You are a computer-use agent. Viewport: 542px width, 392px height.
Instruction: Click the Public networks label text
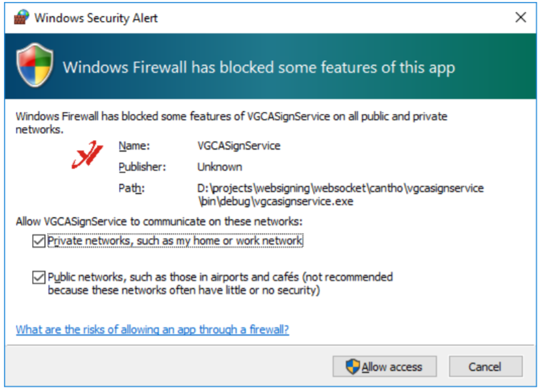coord(220,283)
